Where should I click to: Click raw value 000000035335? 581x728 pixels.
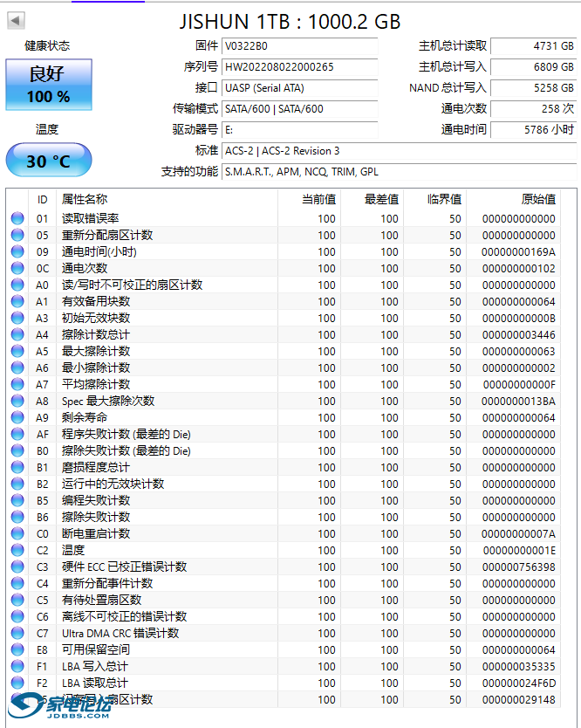pyautogui.click(x=518, y=667)
